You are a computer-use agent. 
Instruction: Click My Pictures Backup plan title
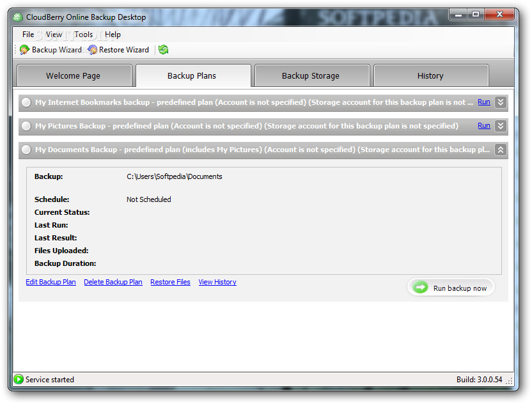tap(247, 126)
